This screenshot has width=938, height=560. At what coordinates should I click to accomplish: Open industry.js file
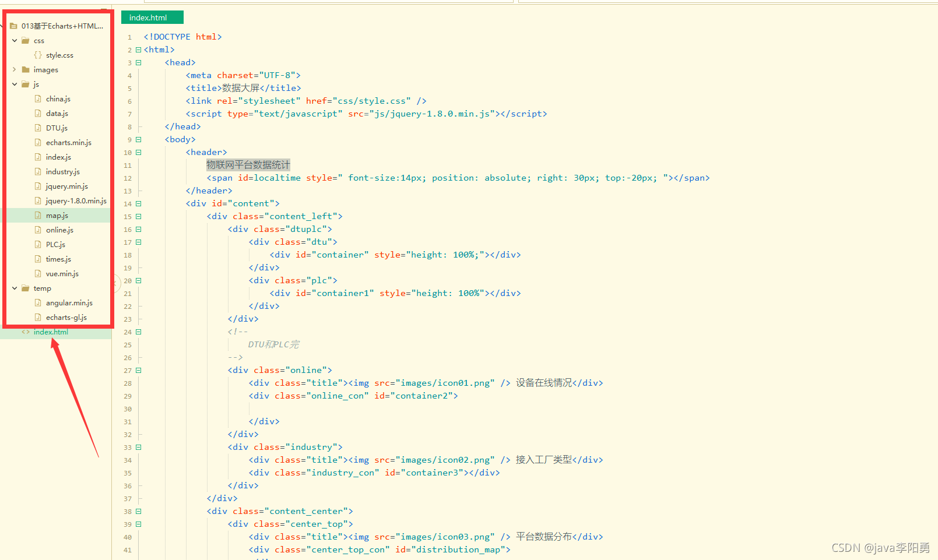tap(63, 172)
